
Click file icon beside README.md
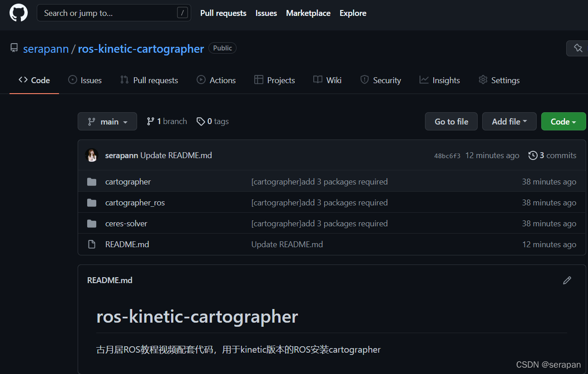[x=92, y=244]
